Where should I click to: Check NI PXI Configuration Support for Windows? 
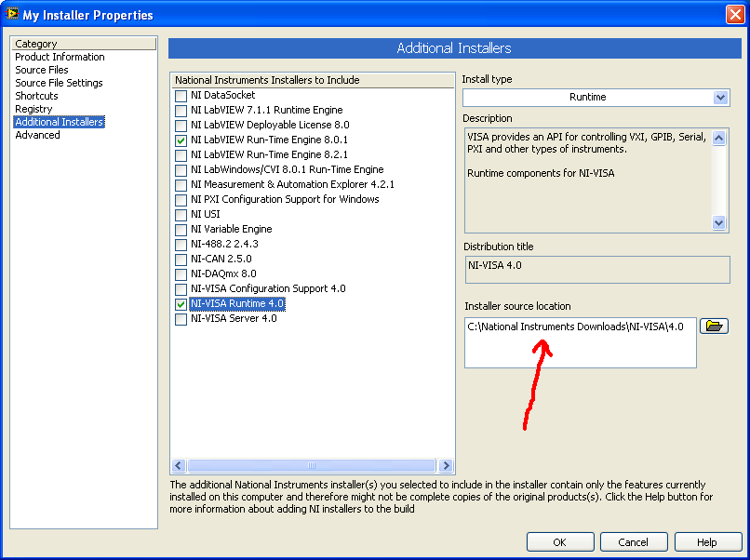[x=181, y=199]
